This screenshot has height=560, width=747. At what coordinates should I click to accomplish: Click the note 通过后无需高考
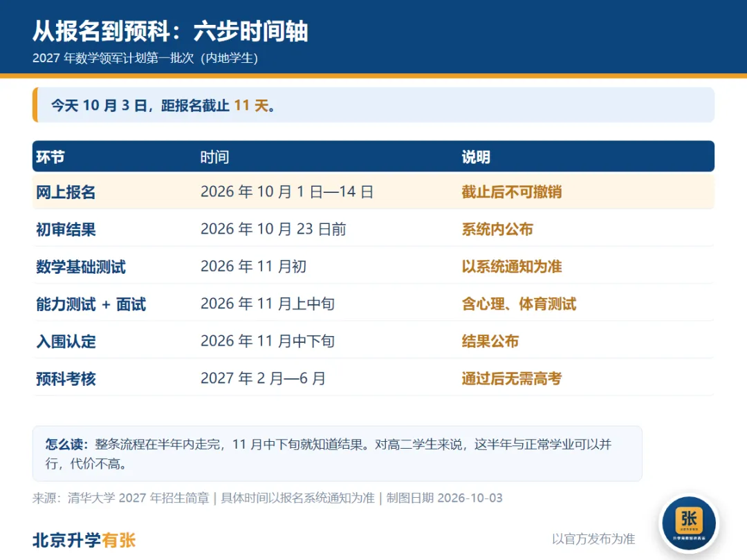(x=511, y=379)
